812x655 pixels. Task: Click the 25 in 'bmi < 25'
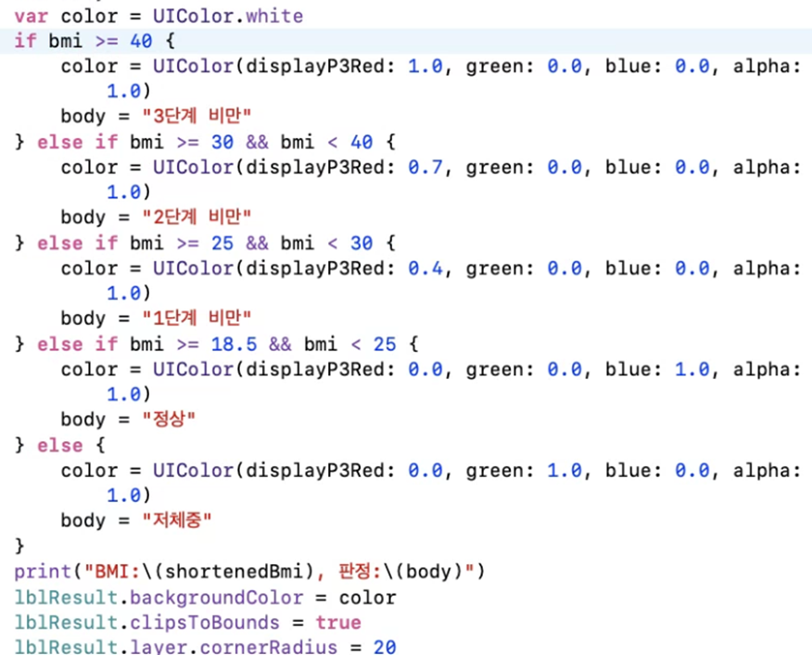(x=385, y=344)
